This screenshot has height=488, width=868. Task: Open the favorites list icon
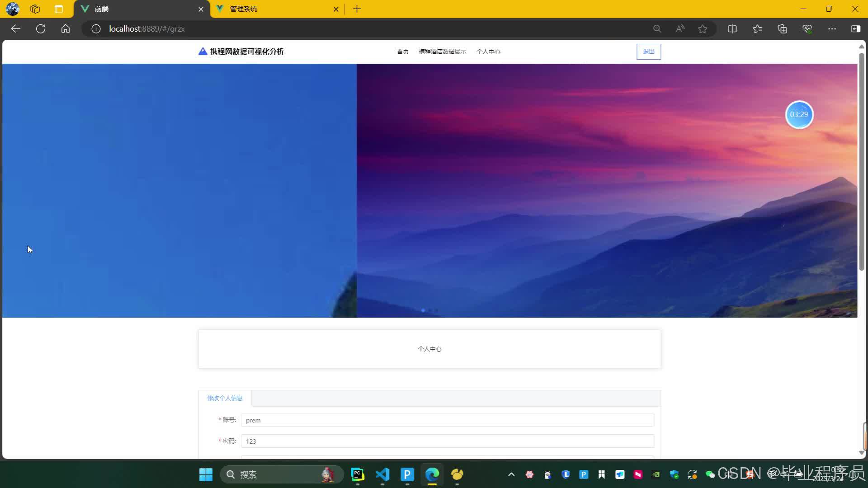pyautogui.click(x=757, y=29)
